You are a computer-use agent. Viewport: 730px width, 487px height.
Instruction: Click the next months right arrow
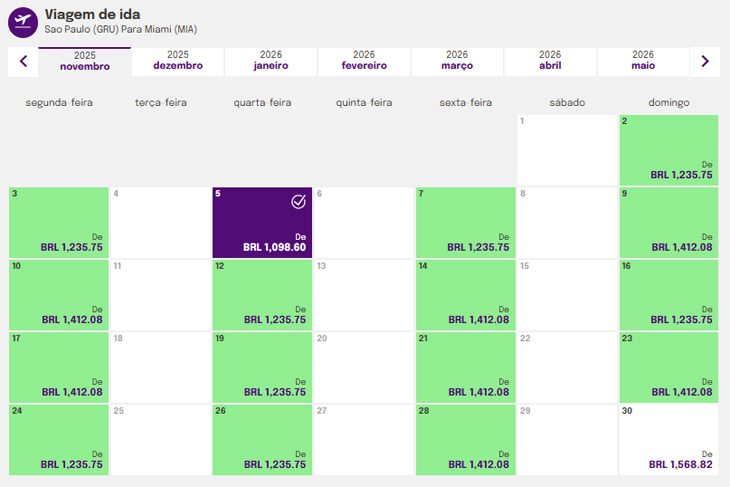pos(705,61)
